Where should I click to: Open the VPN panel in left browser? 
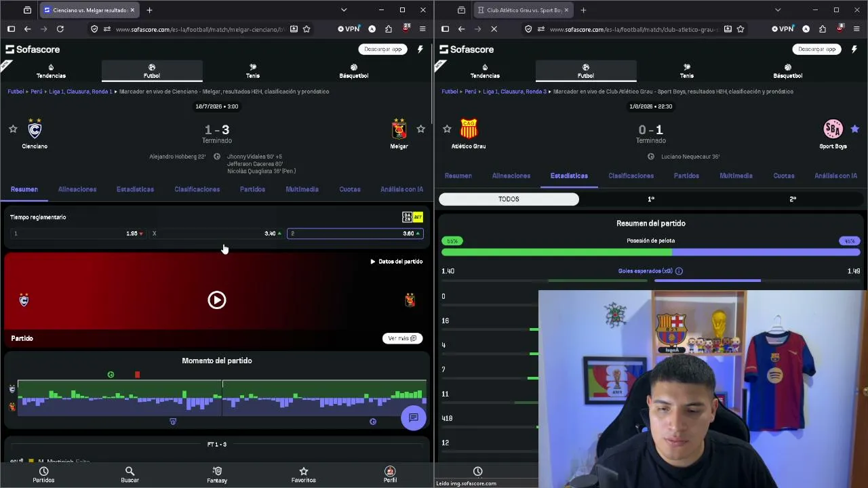tap(349, 29)
